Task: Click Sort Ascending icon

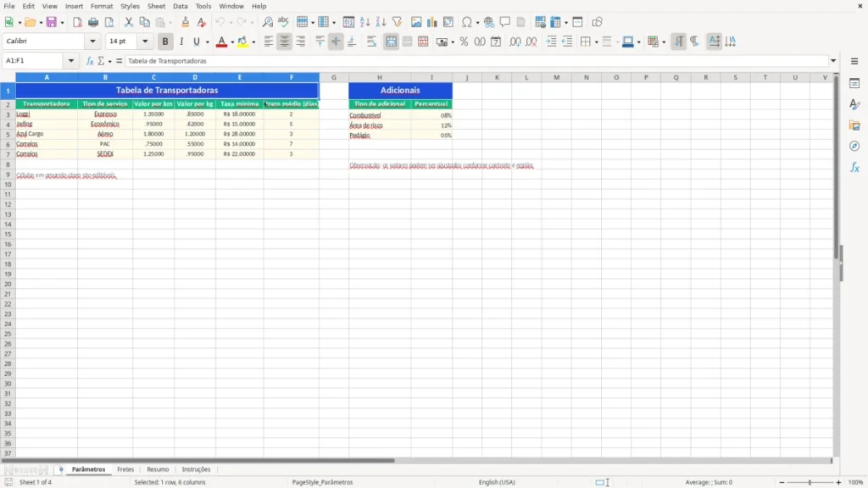Action: (x=364, y=22)
